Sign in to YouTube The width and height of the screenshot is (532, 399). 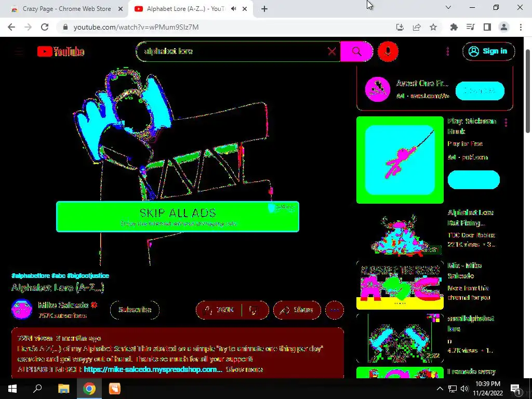click(488, 51)
